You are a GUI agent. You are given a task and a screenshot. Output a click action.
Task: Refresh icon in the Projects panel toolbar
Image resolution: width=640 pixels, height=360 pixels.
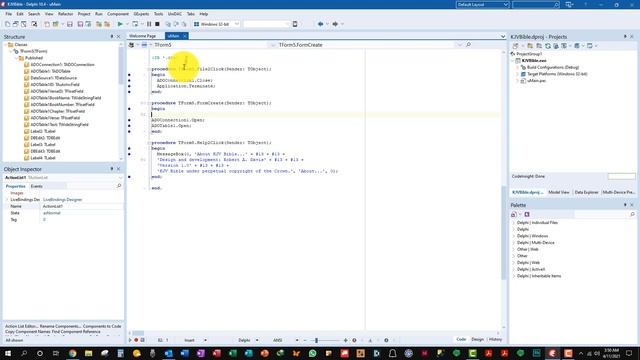[548, 46]
